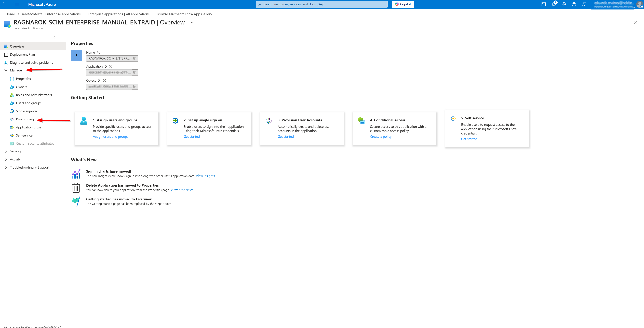The image size is (644, 328).
Task: Copy the Object ID value
Action: coord(135,86)
